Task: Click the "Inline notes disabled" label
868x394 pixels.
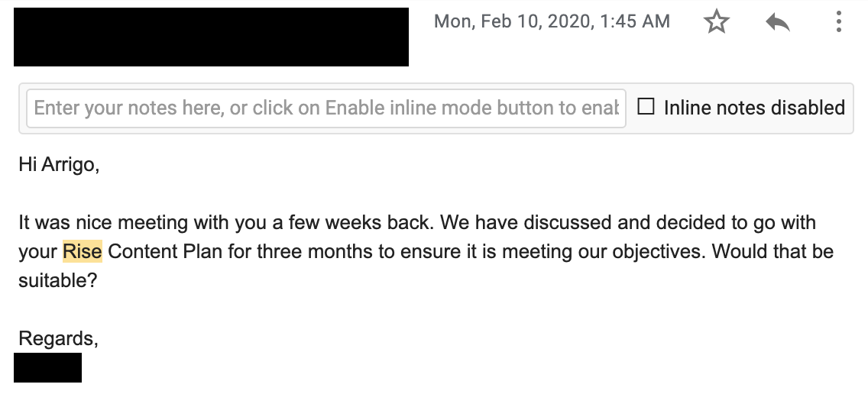Action: 754,108
